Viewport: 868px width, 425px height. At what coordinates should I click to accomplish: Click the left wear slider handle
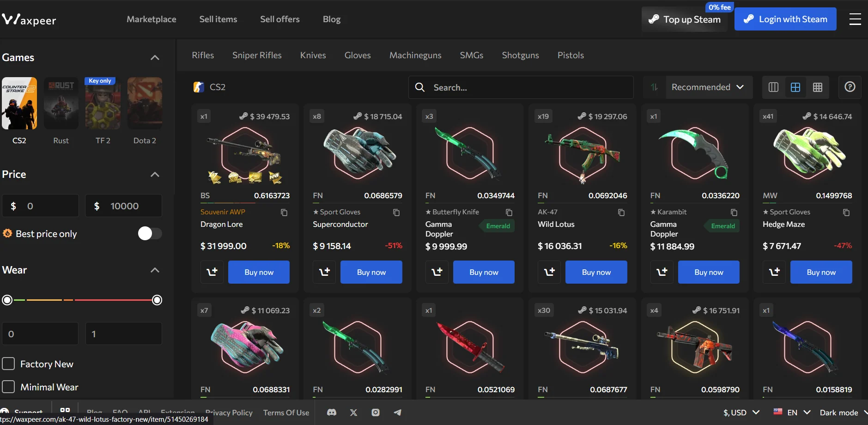coord(7,300)
